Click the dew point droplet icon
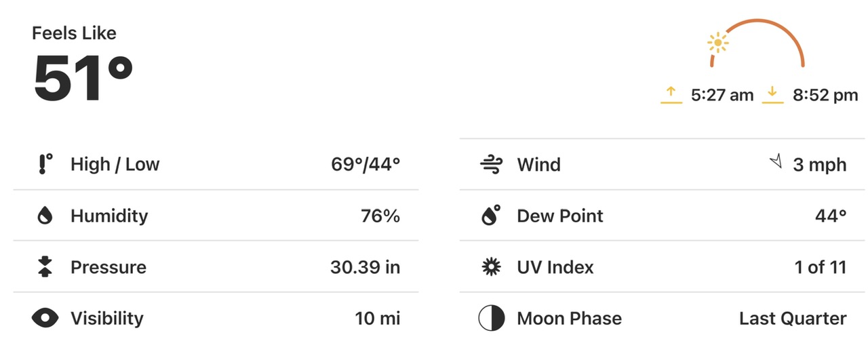868x339 pixels. [x=490, y=216]
